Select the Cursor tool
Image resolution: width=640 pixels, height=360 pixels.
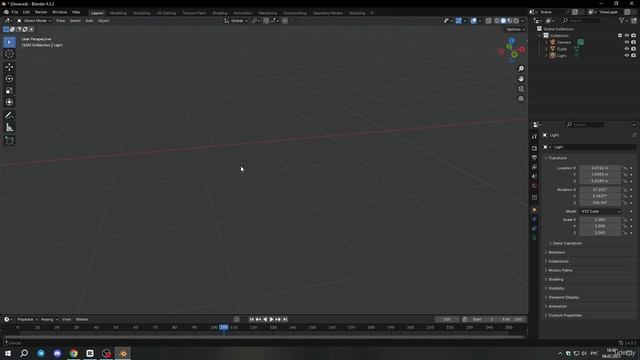pyautogui.click(x=9, y=54)
